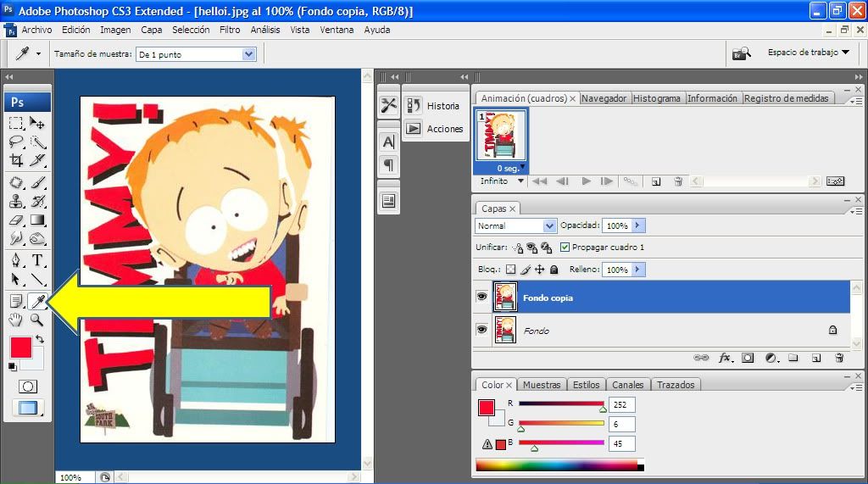Hide the Fondo copia layer

(x=481, y=297)
